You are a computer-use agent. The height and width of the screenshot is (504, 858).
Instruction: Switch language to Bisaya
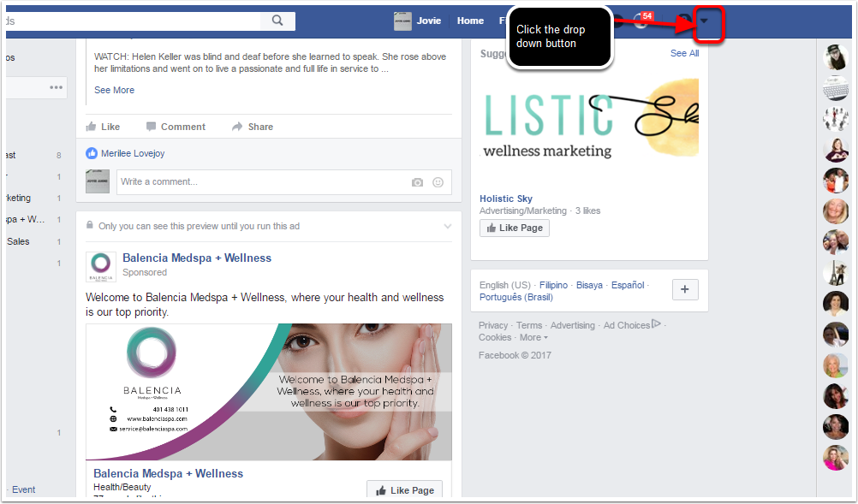[x=589, y=285]
